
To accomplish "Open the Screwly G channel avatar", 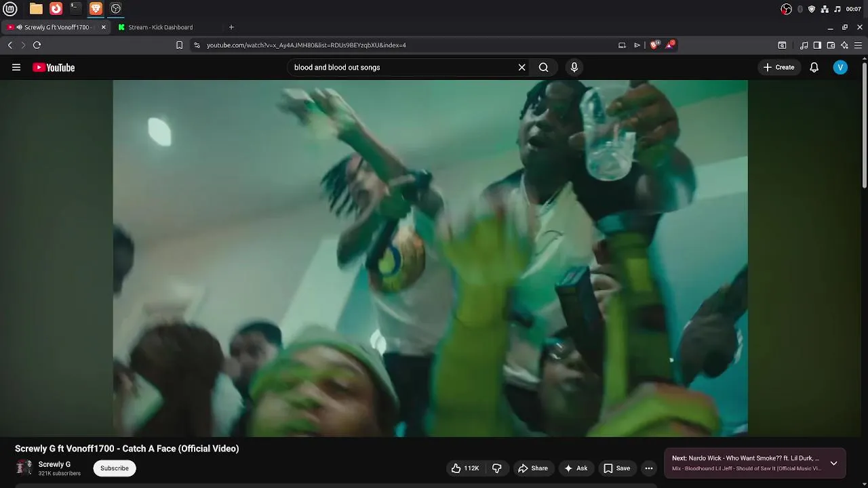I will pos(24,468).
